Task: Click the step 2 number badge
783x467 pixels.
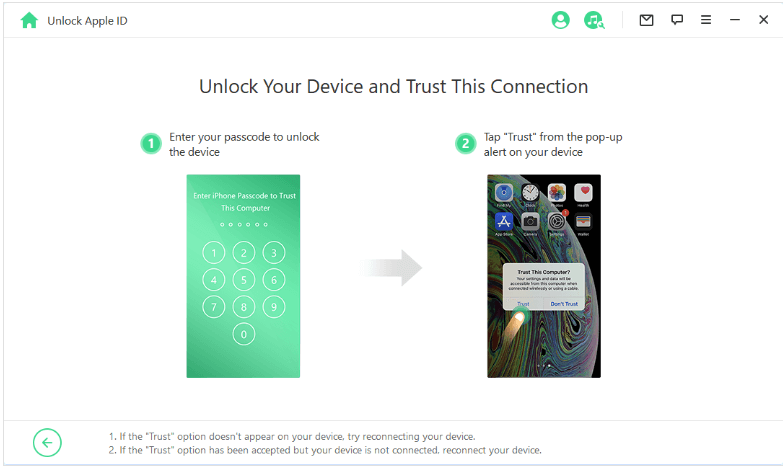Action: click(465, 144)
